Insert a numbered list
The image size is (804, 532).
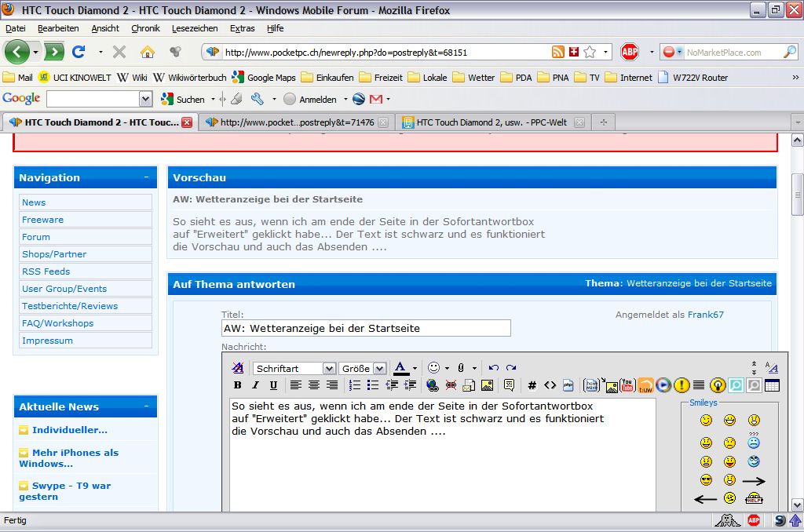click(354, 385)
